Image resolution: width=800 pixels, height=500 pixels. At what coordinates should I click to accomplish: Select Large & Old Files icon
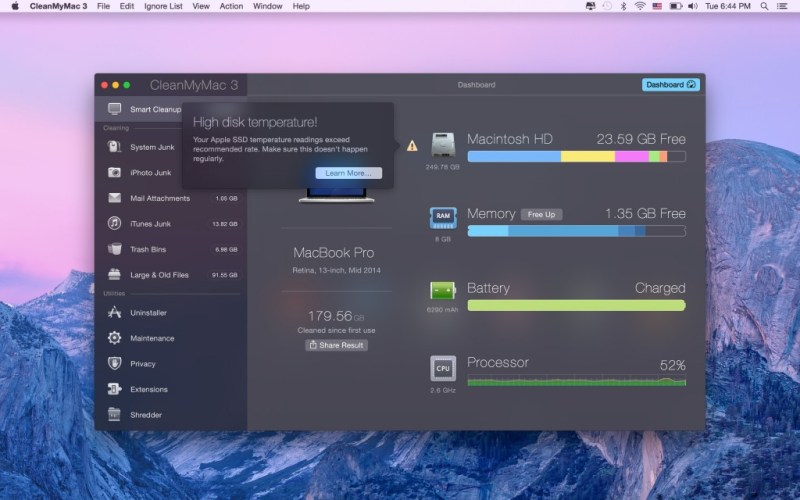point(114,274)
